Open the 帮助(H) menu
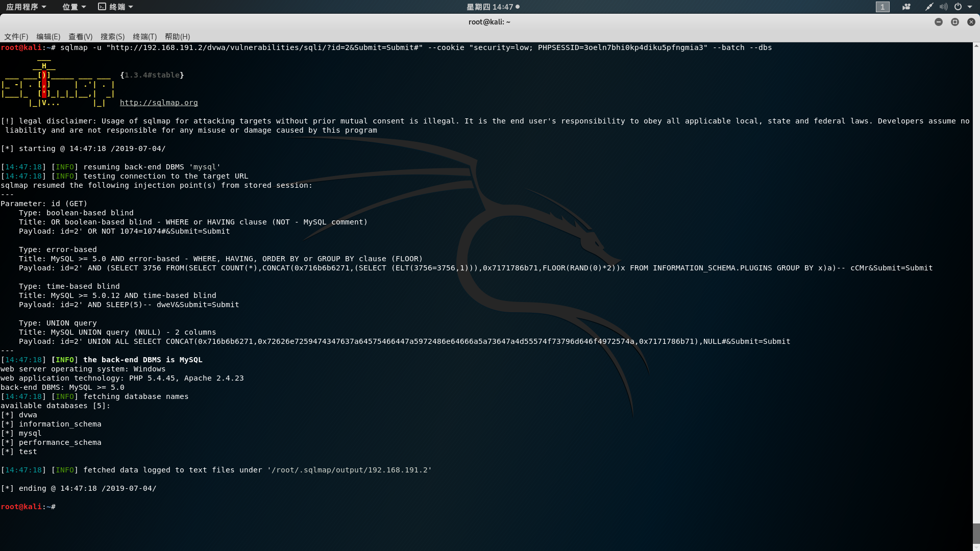 pos(177,37)
